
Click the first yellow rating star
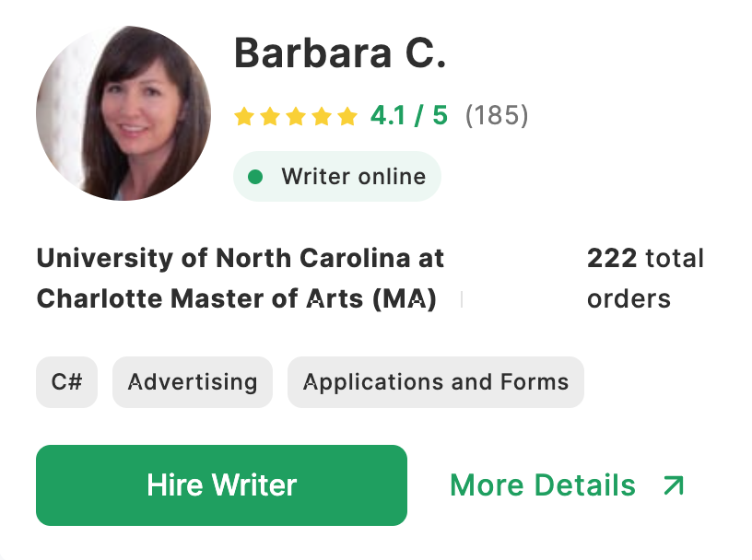click(x=244, y=116)
